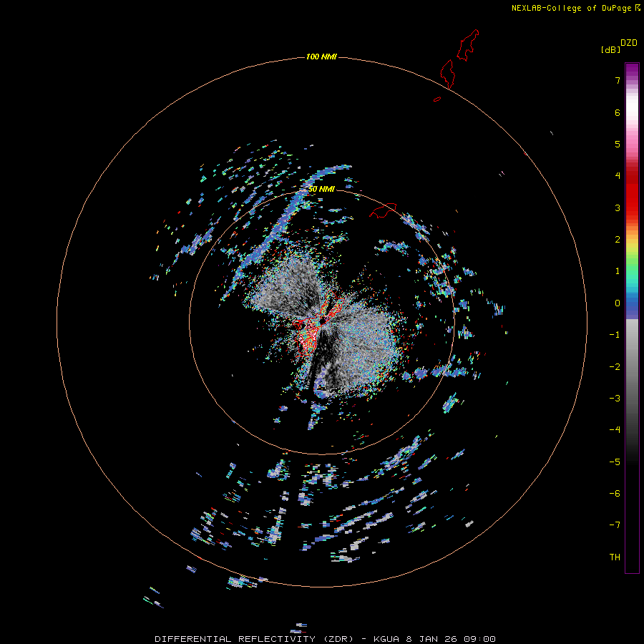
Task: Click the 50 NMI range ring label
Action: point(321,189)
